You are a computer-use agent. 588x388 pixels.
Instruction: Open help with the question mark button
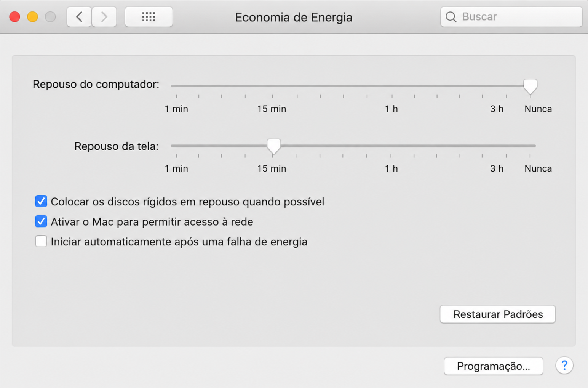click(x=564, y=366)
